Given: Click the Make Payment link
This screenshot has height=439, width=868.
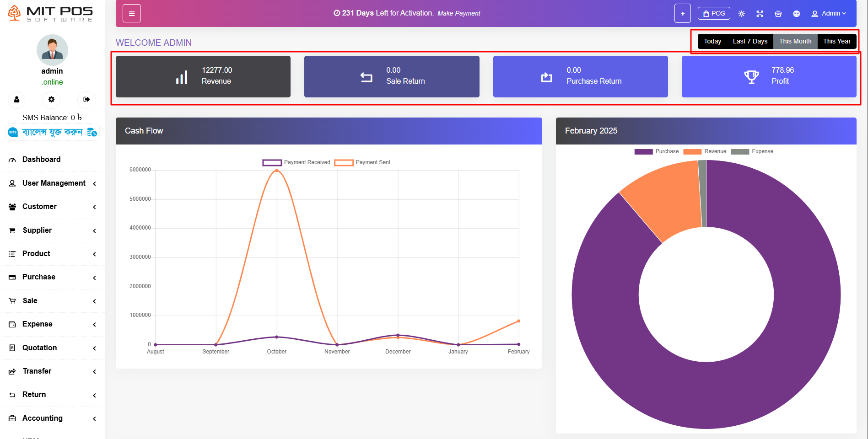Looking at the screenshot, I should [458, 14].
